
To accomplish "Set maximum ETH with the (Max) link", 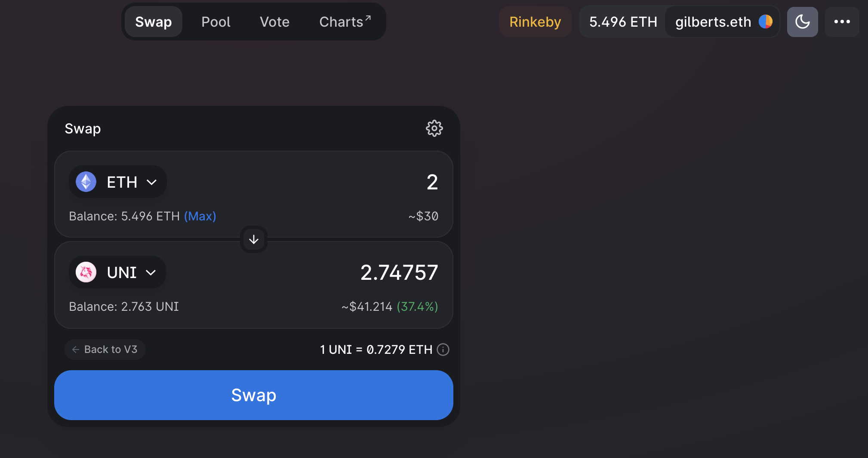I will (200, 216).
